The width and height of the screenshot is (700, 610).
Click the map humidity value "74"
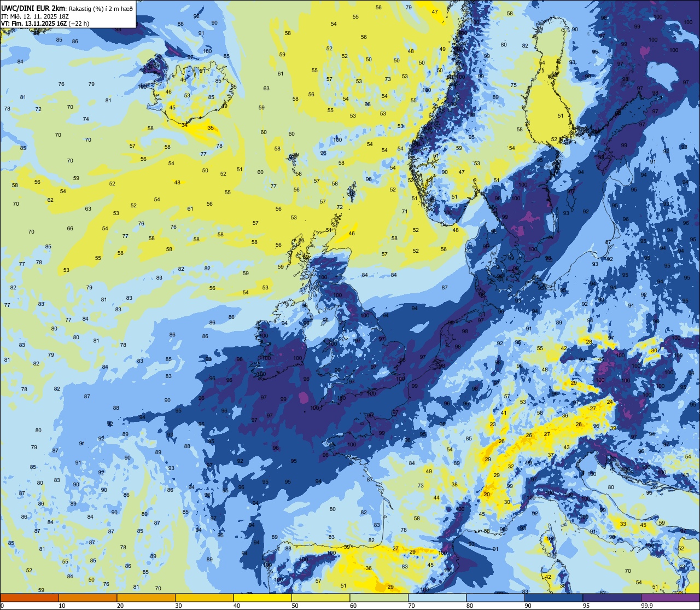pyautogui.click(x=86, y=119)
